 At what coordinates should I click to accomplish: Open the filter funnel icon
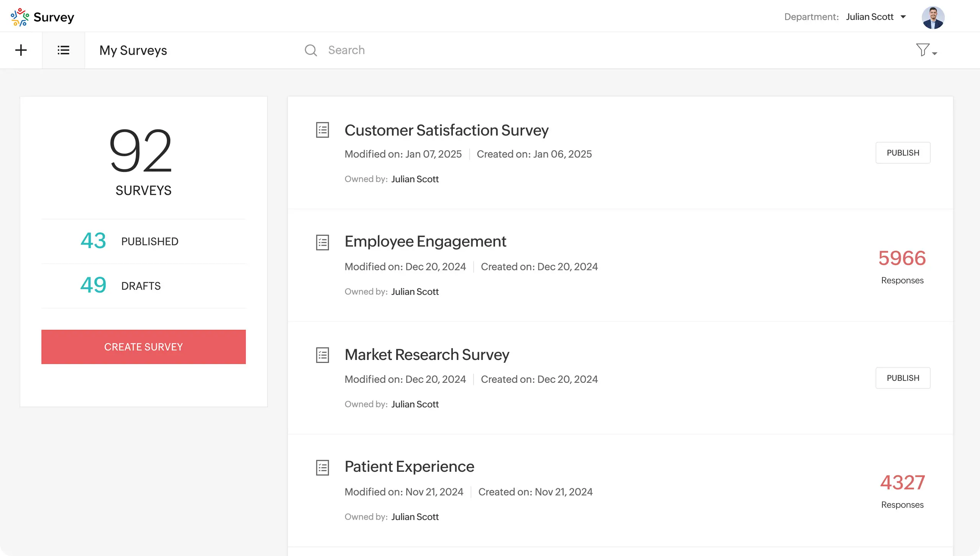[x=923, y=49]
